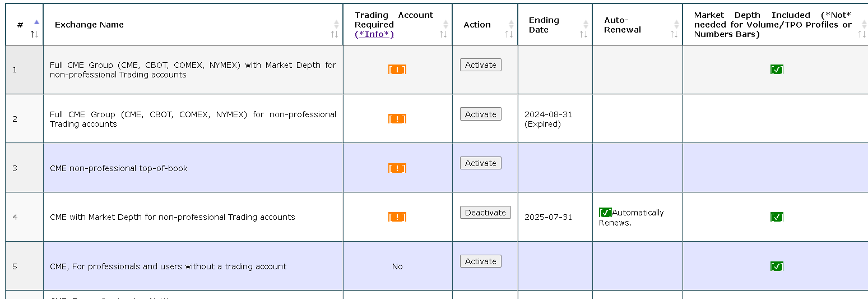Click orange warning icon in row 1
The height and width of the screenshot is (299, 868).
point(397,70)
